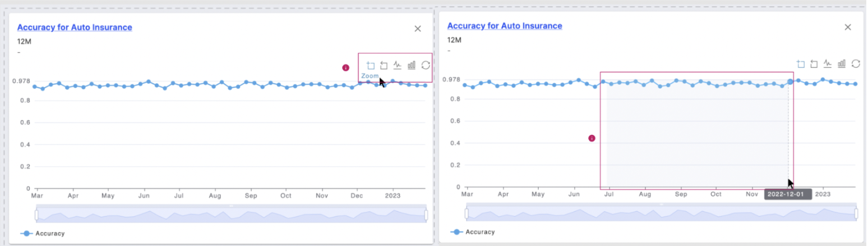Activate the Zoom tool in right chart

[x=801, y=63]
